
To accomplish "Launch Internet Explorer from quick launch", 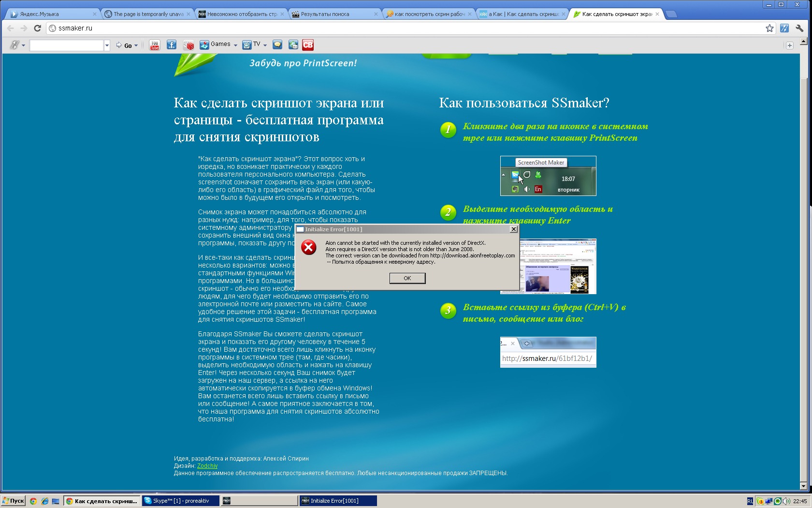I will coord(44,501).
